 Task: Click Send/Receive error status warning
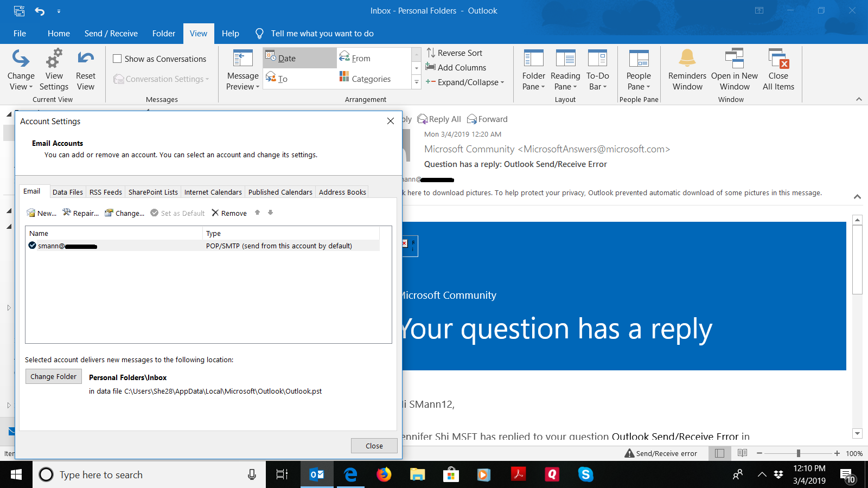(x=661, y=453)
